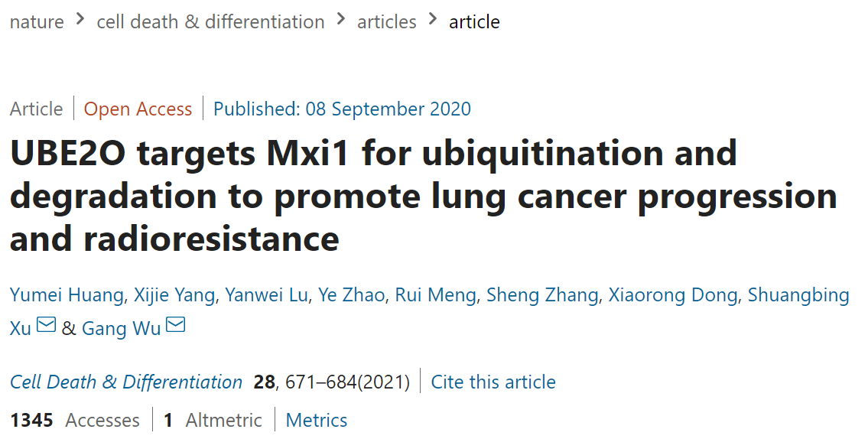This screenshot has width=868, height=439.
Task: Open author Yumei Huang's details
Action: (x=67, y=295)
